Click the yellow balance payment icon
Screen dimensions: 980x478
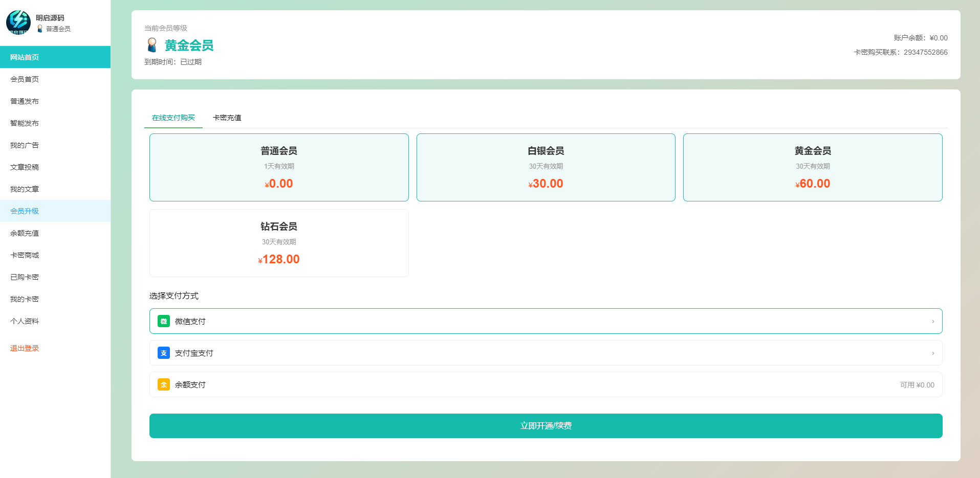[x=164, y=384]
